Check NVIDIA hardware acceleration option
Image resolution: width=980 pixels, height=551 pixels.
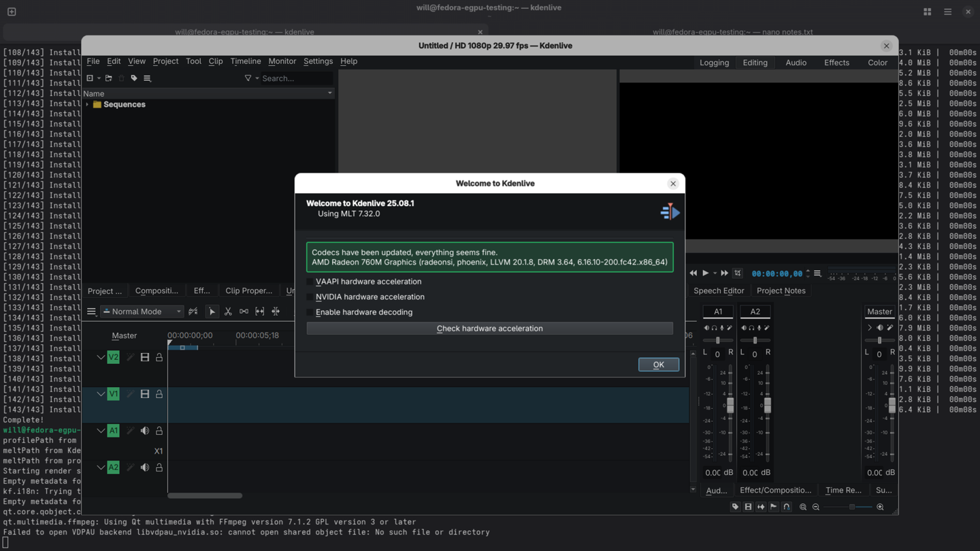click(310, 297)
